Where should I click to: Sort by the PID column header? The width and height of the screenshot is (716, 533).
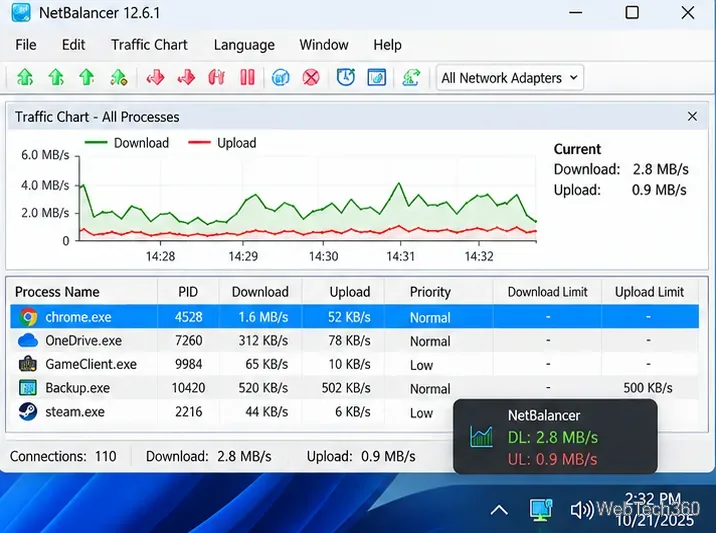(188, 292)
